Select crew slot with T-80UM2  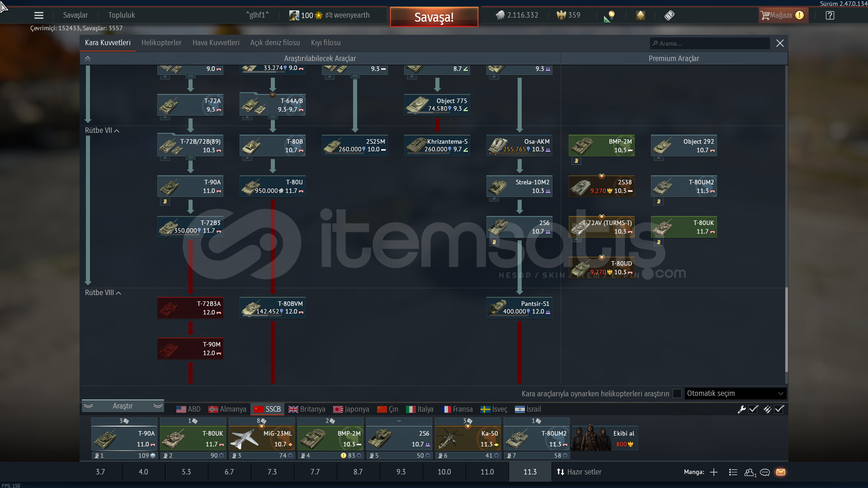(x=537, y=438)
